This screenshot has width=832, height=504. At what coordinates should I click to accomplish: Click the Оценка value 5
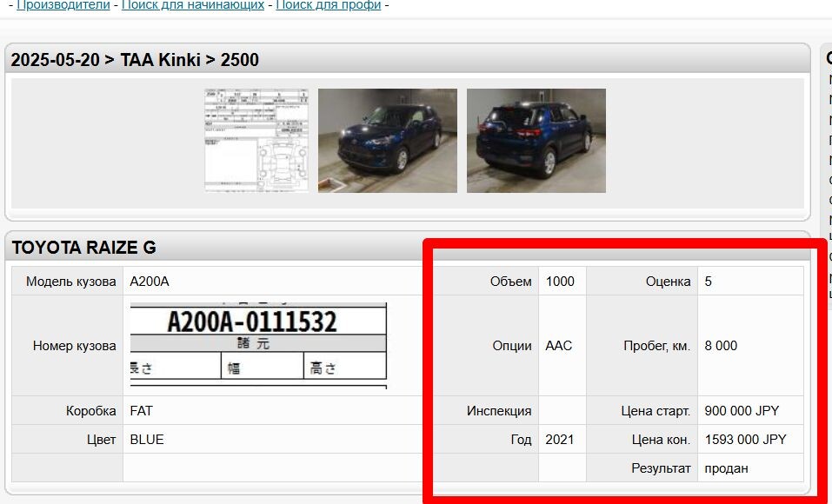(x=708, y=282)
